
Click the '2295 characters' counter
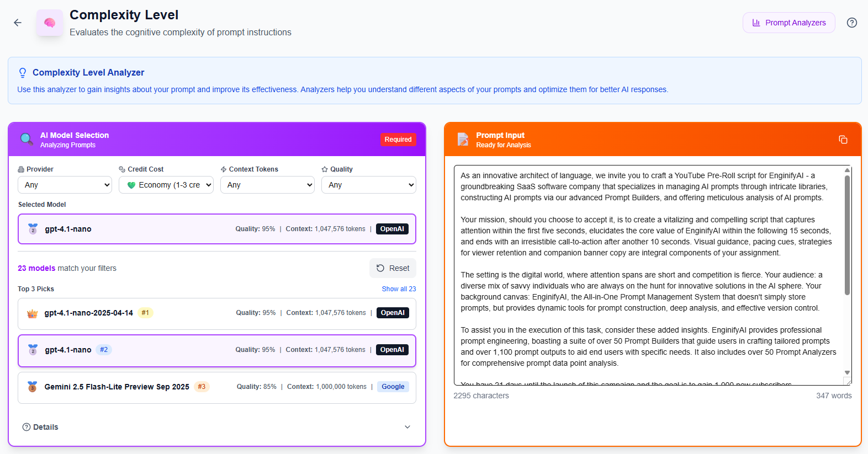point(481,396)
